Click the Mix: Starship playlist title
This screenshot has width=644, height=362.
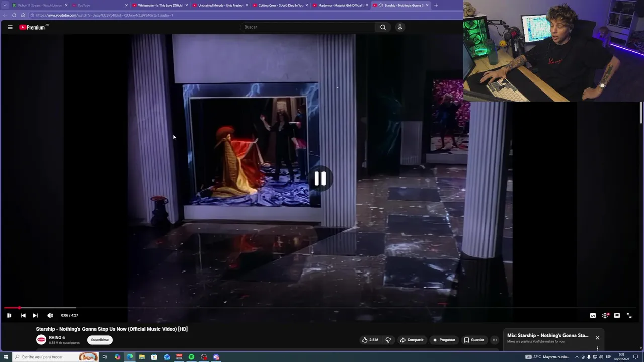coord(548,335)
